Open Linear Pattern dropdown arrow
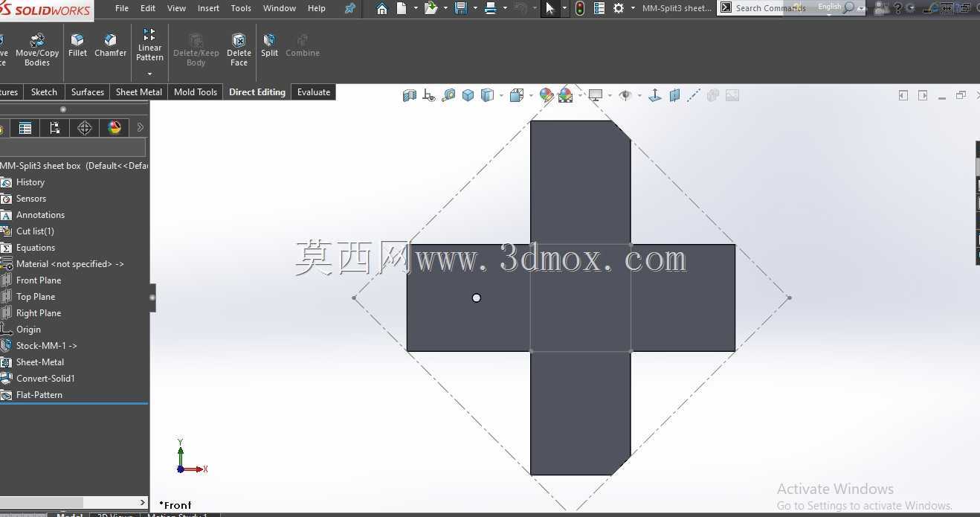The width and height of the screenshot is (980, 517). point(149,74)
